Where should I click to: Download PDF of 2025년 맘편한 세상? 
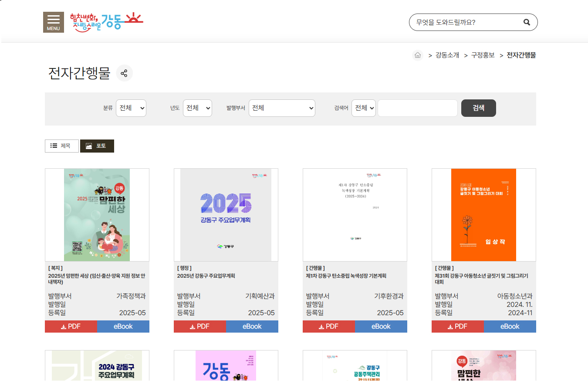point(71,327)
